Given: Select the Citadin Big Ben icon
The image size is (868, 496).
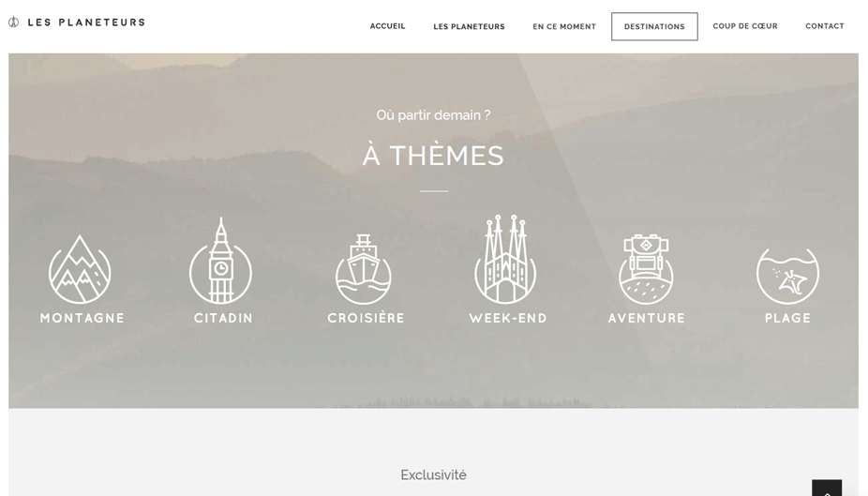Looking at the screenshot, I should pos(221,260).
